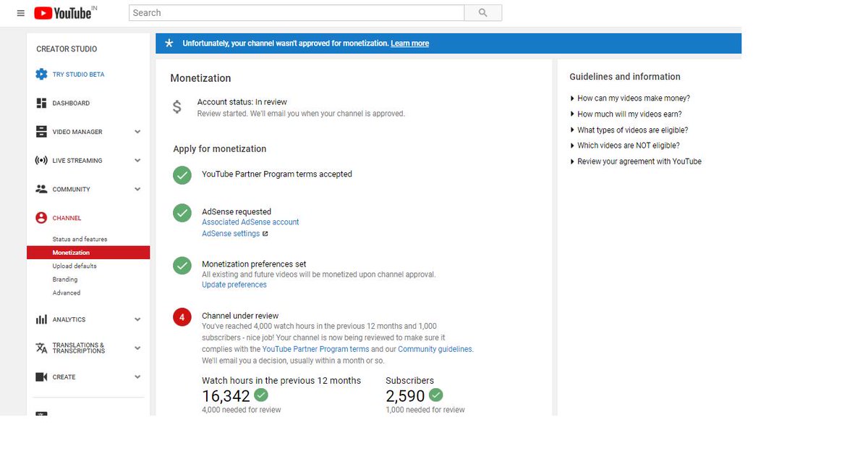Click the 'Guidelines and information' heading
Viewport: 868px width, 475px height.
625,77
